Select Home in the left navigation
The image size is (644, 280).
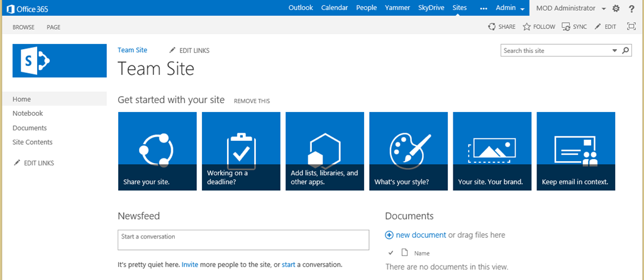tap(54, 99)
